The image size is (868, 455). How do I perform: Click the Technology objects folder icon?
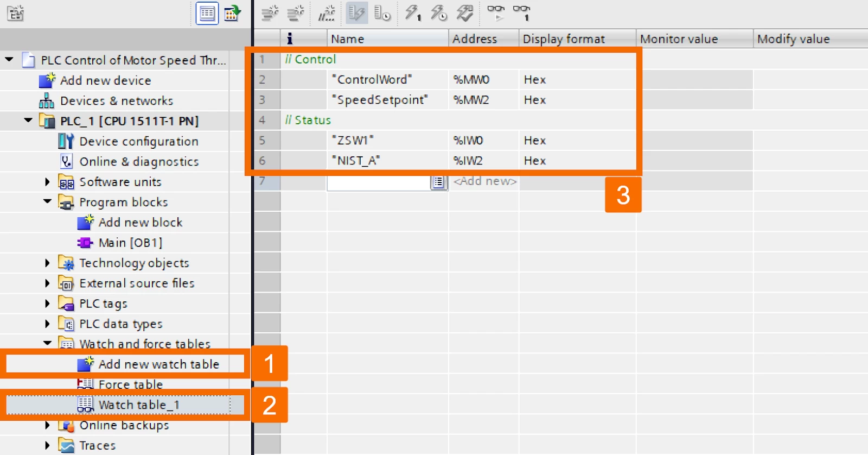pos(66,263)
